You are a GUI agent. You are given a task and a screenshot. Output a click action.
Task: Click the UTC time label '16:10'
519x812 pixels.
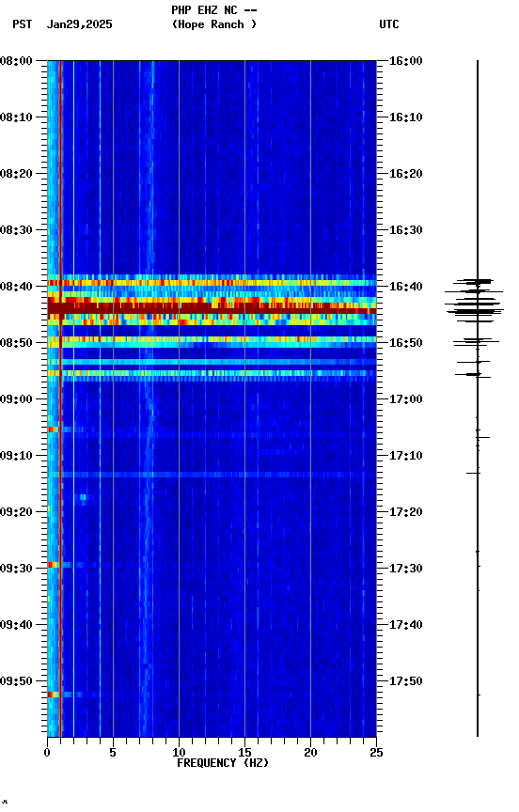405,117
